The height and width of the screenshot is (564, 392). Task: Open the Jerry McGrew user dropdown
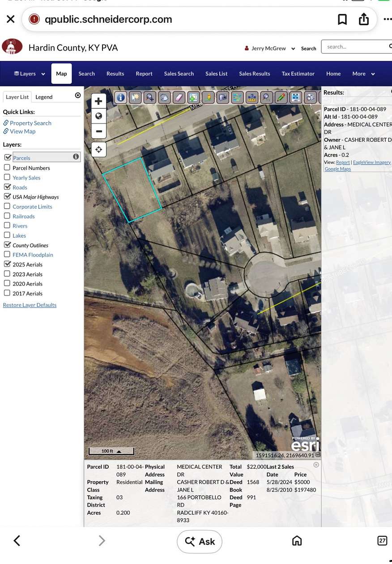click(x=270, y=48)
